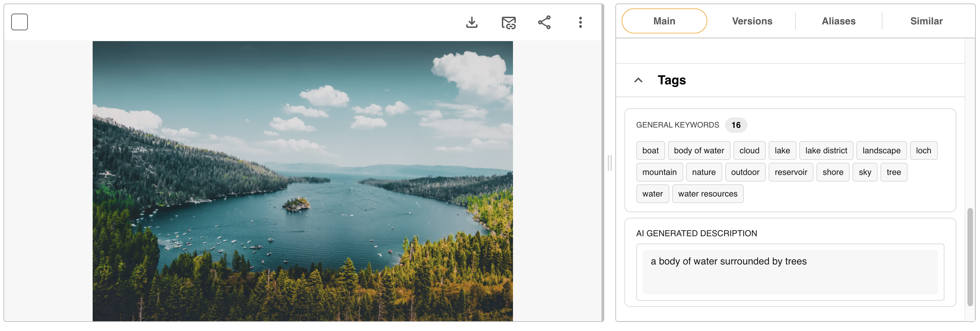Click the lake photo preview image
The height and width of the screenshot is (331, 980).
click(302, 181)
